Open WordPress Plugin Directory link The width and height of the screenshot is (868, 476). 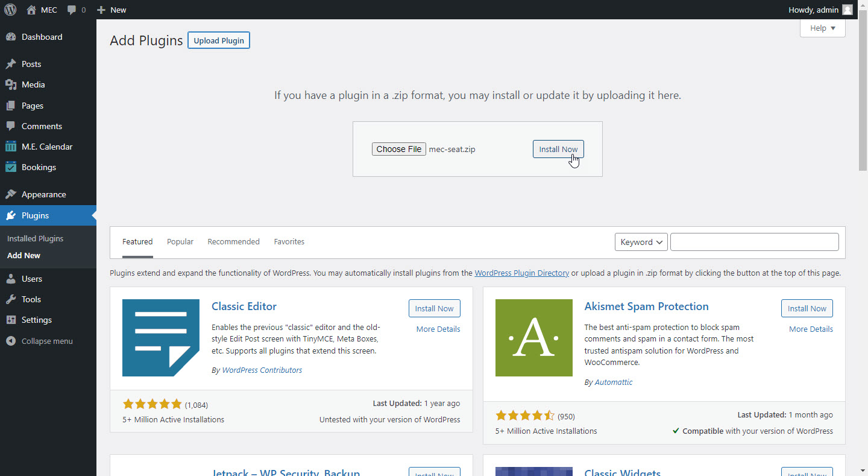(522, 273)
